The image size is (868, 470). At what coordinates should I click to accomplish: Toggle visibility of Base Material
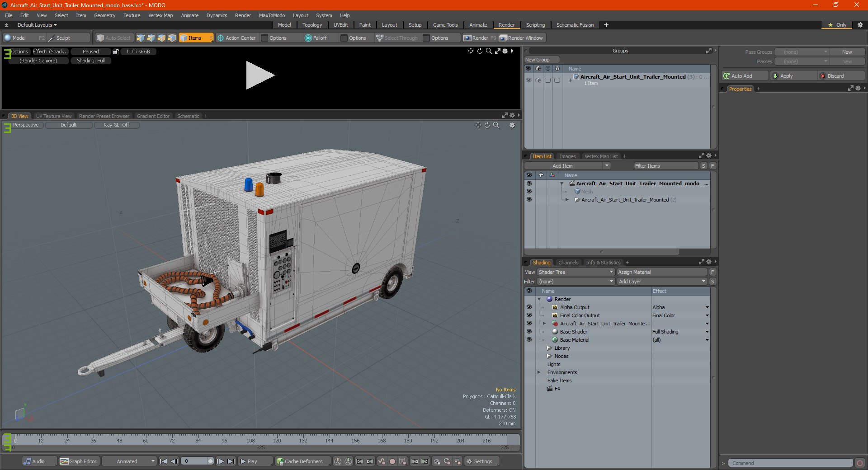pos(529,340)
